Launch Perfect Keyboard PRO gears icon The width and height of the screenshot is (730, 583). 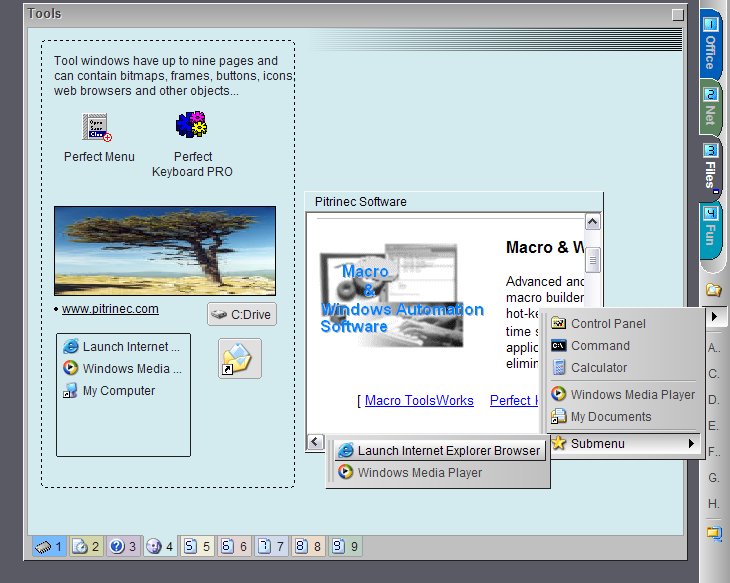[191, 124]
